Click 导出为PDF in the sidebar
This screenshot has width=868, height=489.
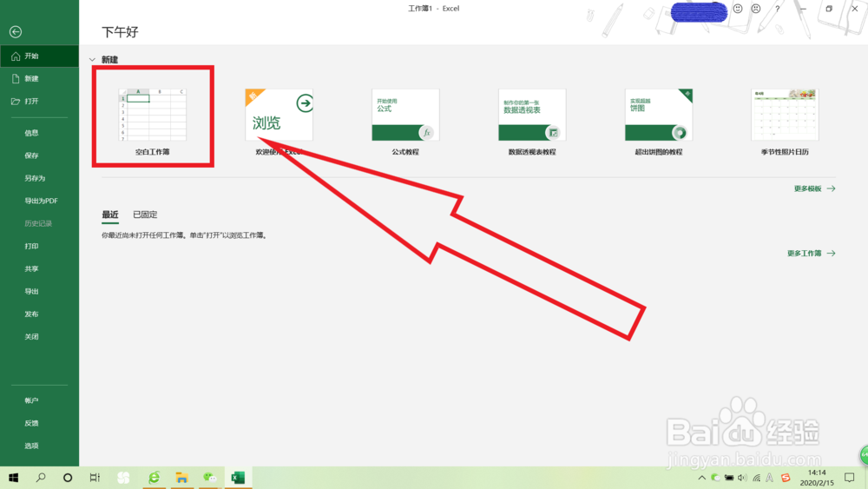(x=39, y=201)
